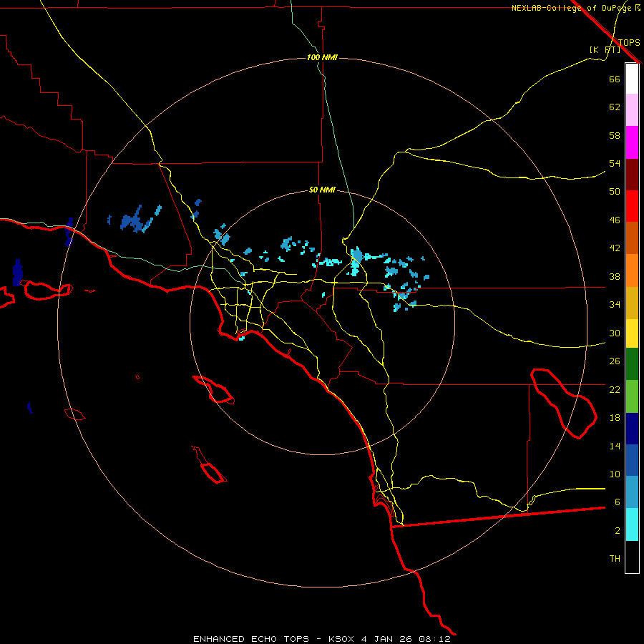Click the "[K FT]" units label
The image size is (644, 644).
[605, 49]
